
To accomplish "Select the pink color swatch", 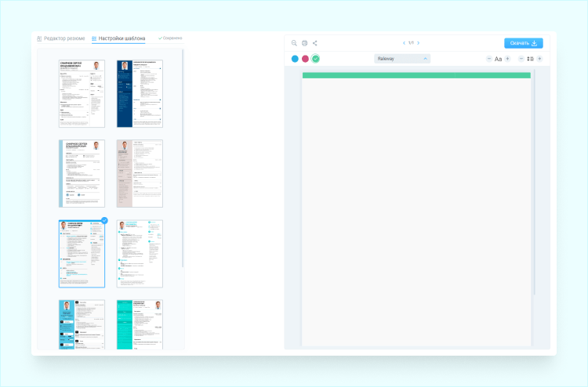I will 305,59.
